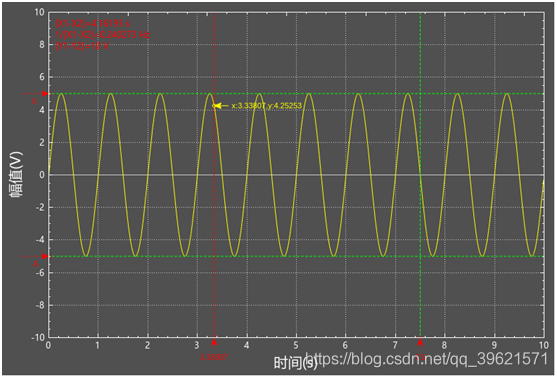This screenshot has width=557, height=378.
Task: Click the yellow data tip arrow on the curve
Action: point(221,106)
